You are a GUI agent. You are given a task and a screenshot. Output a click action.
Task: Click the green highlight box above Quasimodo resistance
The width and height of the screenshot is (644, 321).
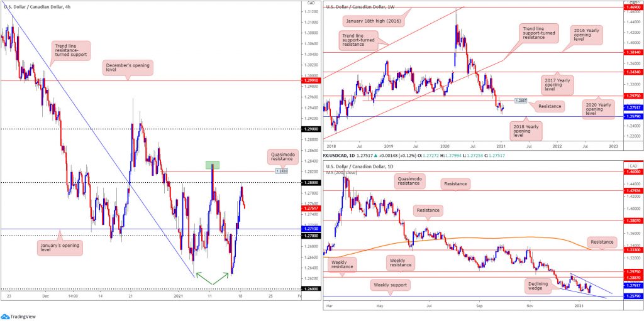[214, 165]
